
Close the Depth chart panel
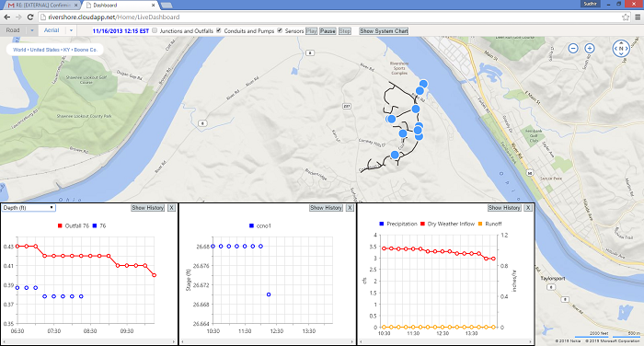point(172,208)
